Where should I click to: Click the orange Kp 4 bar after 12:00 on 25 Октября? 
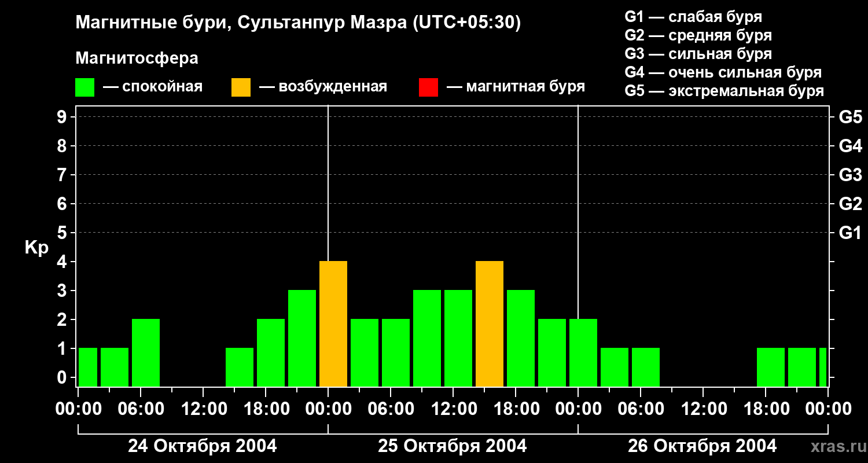(x=490, y=324)
